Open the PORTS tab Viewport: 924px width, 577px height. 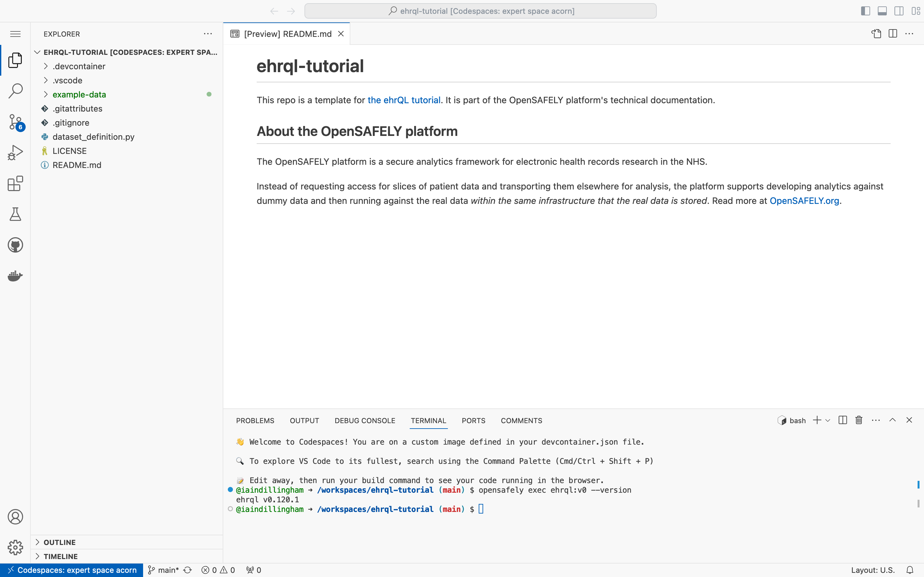pyautogui.click(x=473, y=421)
